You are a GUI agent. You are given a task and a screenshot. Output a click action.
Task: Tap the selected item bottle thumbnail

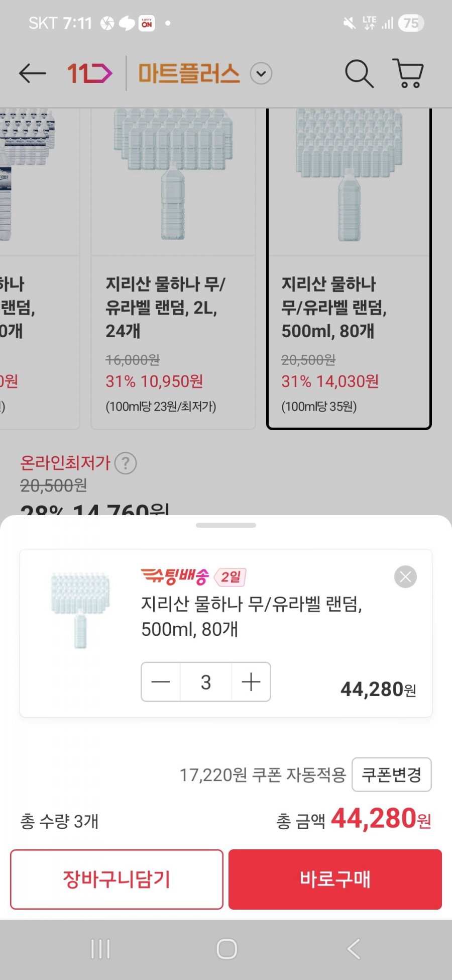coord(80,610)
